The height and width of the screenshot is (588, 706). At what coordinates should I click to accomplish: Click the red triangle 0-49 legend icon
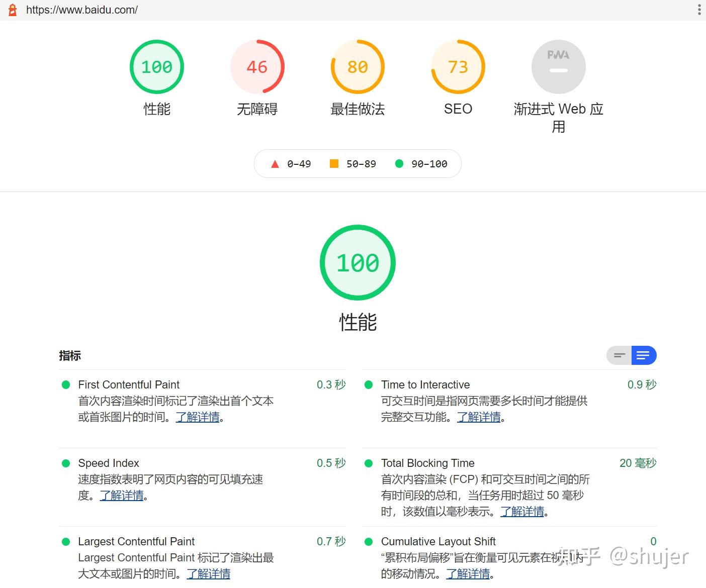pos(275,163)
